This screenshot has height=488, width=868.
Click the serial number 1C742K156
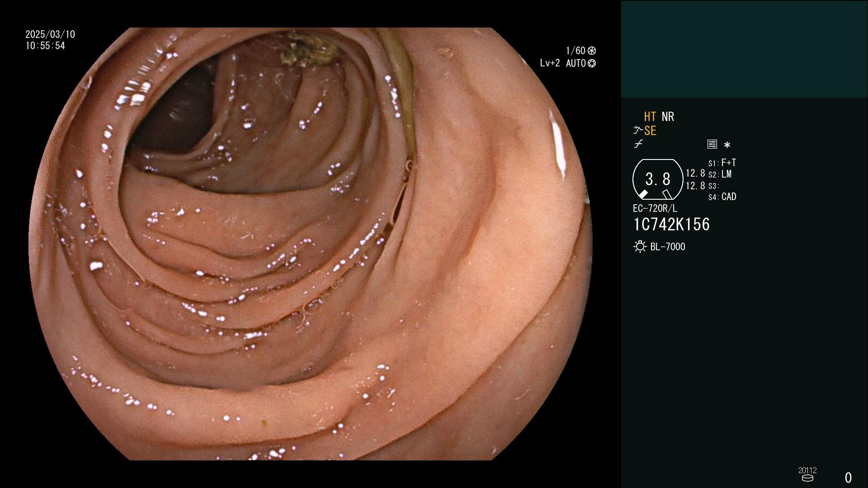coord(671,225)
